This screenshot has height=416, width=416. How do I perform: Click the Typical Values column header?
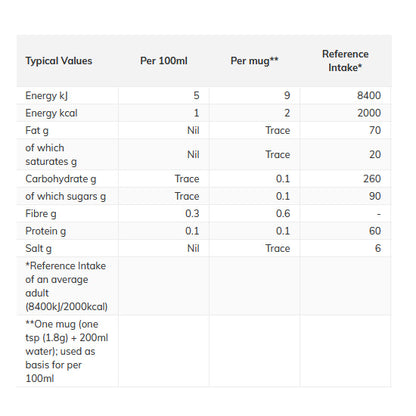pyautogui.click(x=59, y=61)
